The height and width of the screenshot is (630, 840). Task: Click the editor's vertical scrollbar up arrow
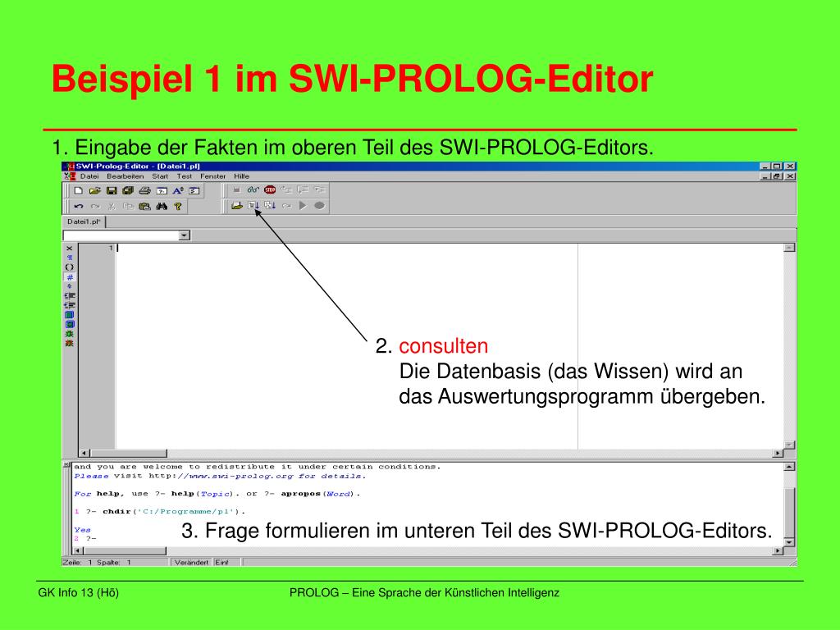pyautogui.click(x=789, y=248)
